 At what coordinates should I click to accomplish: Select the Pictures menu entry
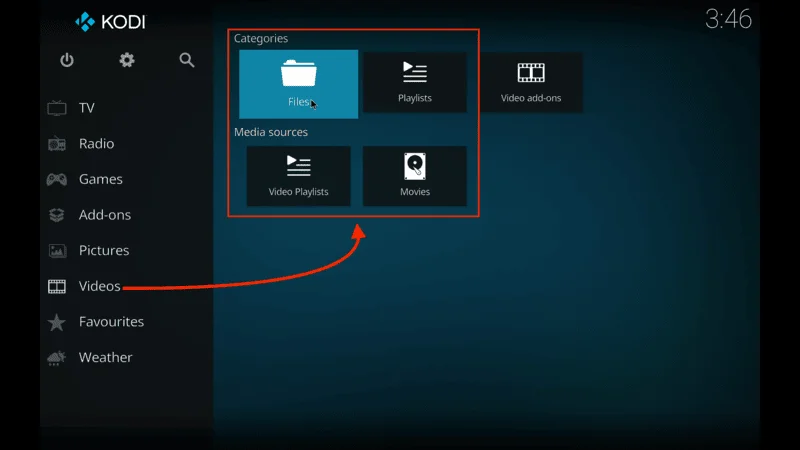coord(104,251)
